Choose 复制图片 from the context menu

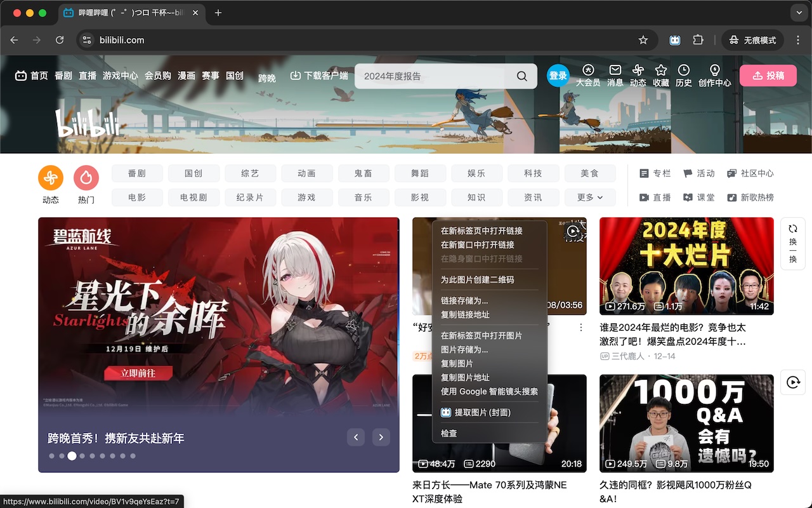click(x=457, y=363)
